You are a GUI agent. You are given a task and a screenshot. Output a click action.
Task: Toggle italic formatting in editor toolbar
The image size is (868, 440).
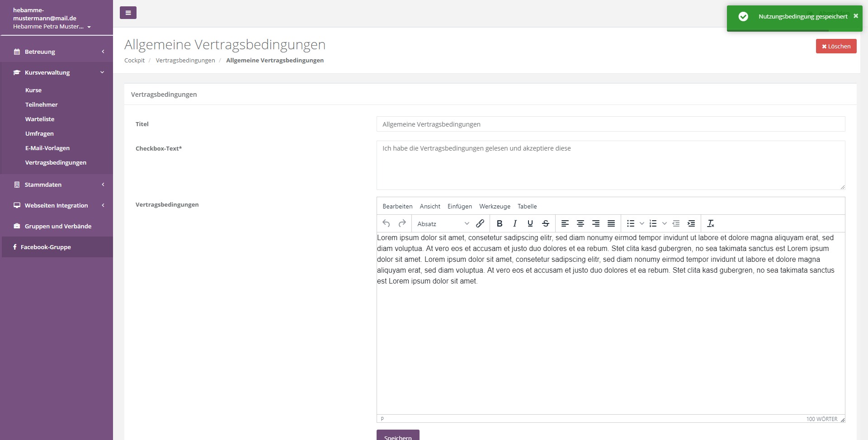[515, 223]
